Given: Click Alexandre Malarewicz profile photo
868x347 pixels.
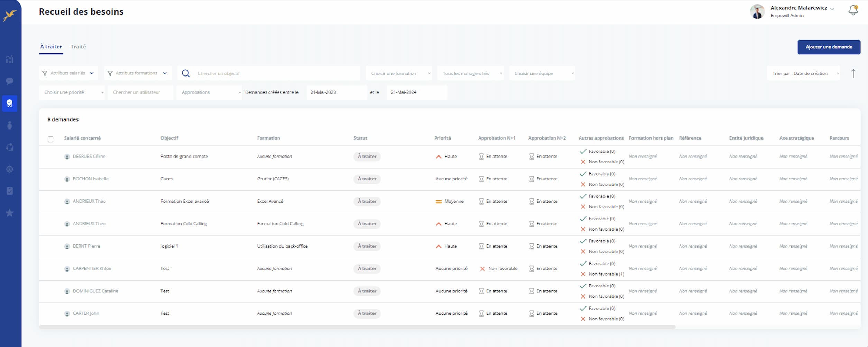Looking at the screenshot, I should (x=757, y=11).
